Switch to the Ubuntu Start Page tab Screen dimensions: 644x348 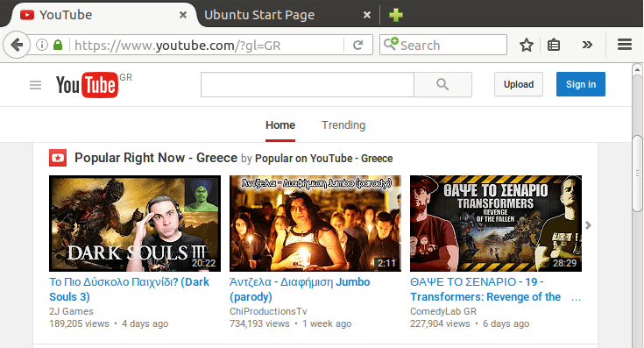tap(287, 15)
